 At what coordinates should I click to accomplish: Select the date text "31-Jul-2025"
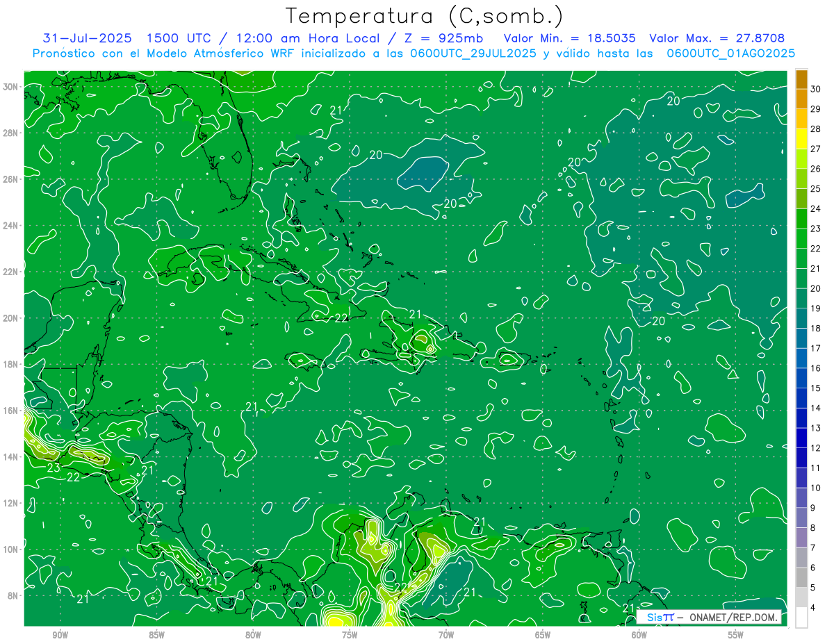coord(86,38)
